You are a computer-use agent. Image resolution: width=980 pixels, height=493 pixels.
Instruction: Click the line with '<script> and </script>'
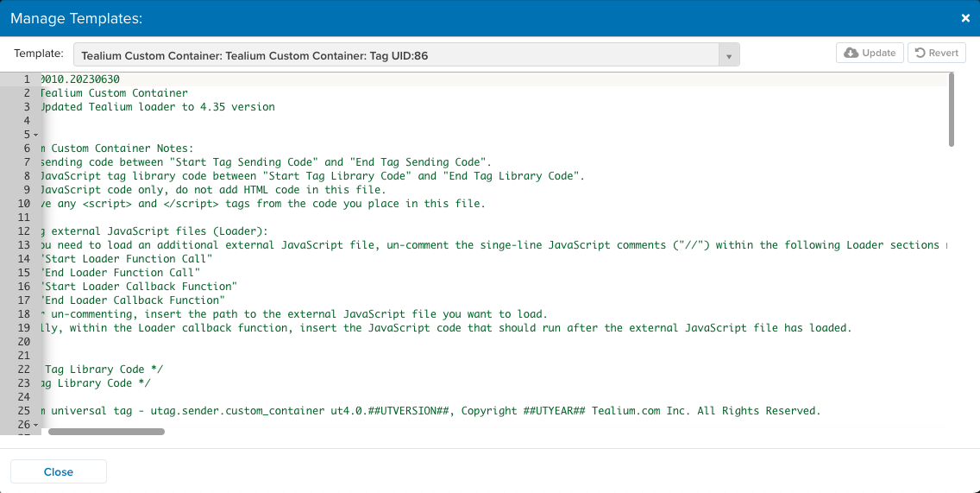pos(263,204)
